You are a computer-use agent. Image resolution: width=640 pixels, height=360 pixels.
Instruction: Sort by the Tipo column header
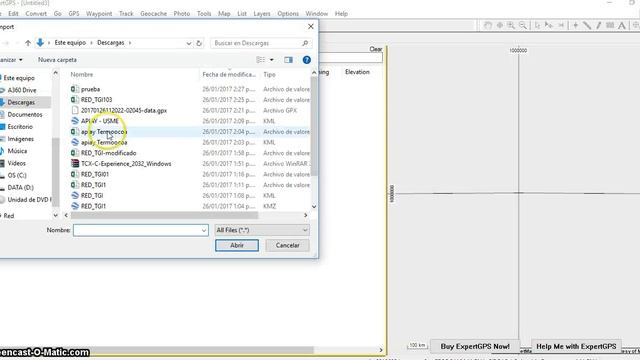click(269, 74)
